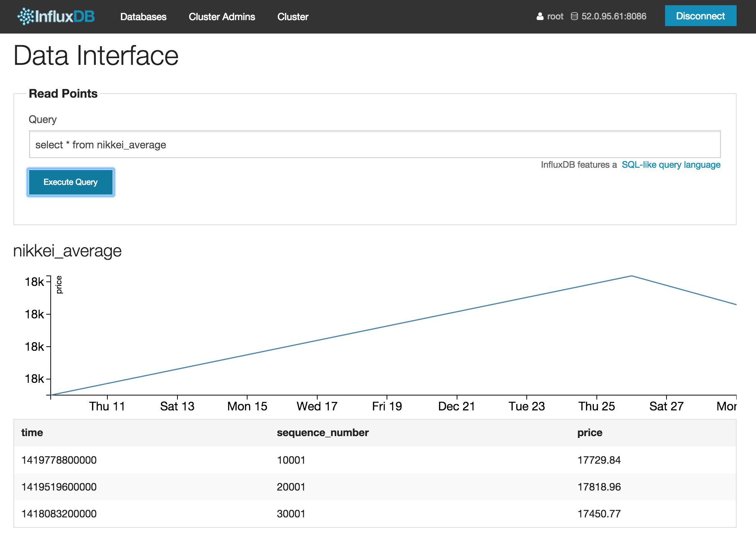Click the root user icon
Viewport: 756px width, 539px height.
pyautogui.click(x=540, y=16)
